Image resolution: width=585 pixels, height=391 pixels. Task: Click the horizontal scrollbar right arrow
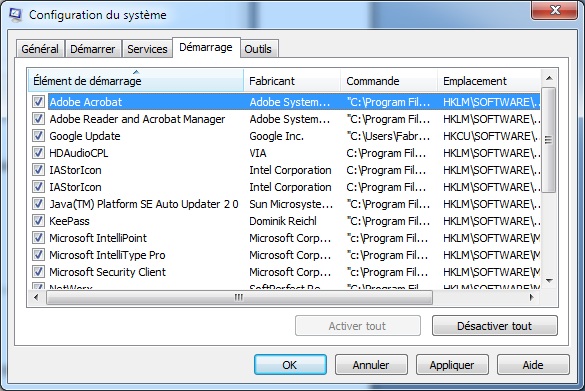532,297
